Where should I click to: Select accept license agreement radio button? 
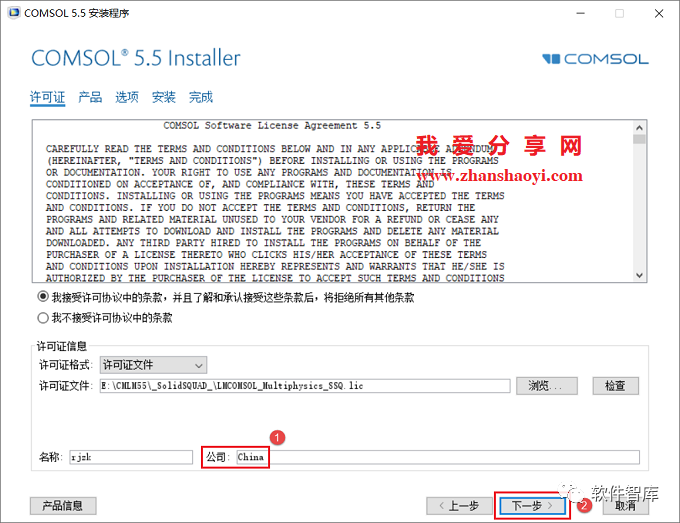tap(43, 297)
